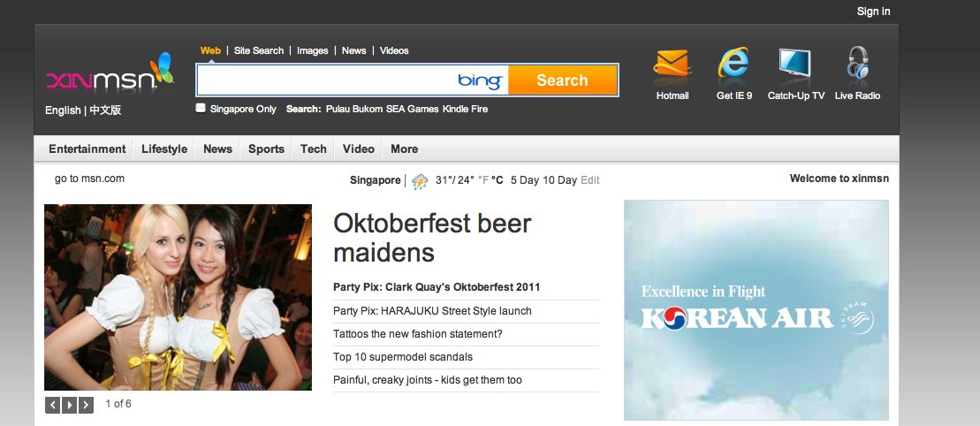Viewport: 980px width, 426px height.
Task: Click the '1 of 6' slide counter
Action: click(118, 404)
